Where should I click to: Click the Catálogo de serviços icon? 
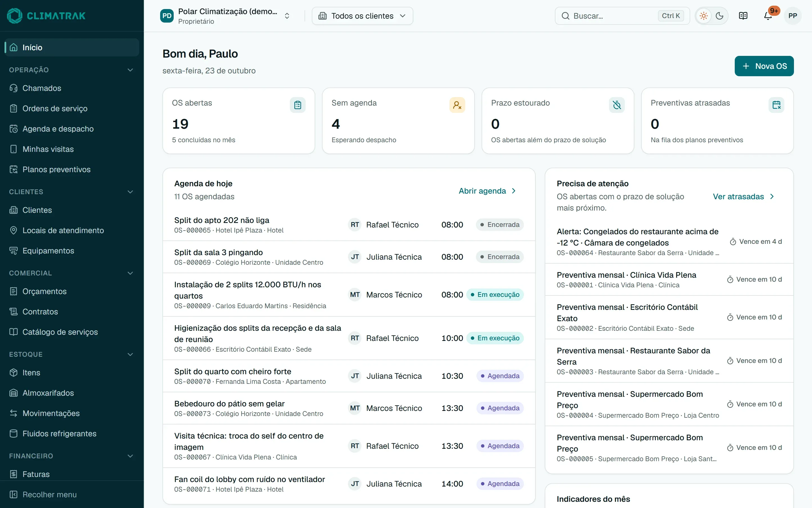tap(14, 332)
